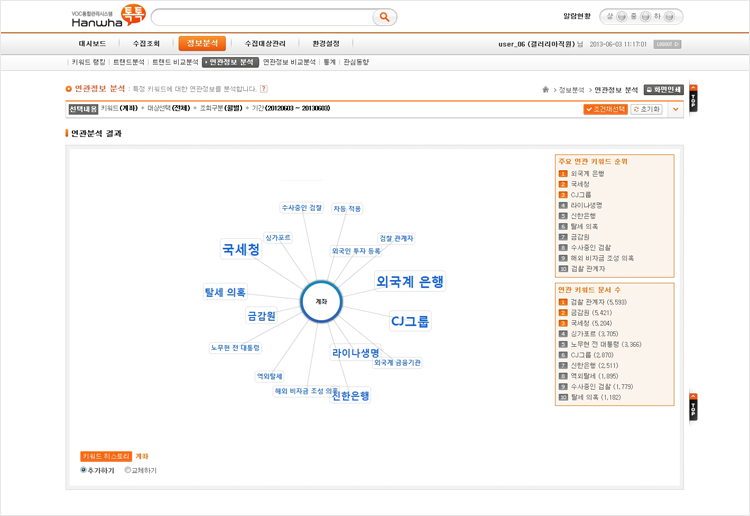Click the 역외탈세 keyword node
This screenshot has height=516, width=750.
(x=269, y=376)
